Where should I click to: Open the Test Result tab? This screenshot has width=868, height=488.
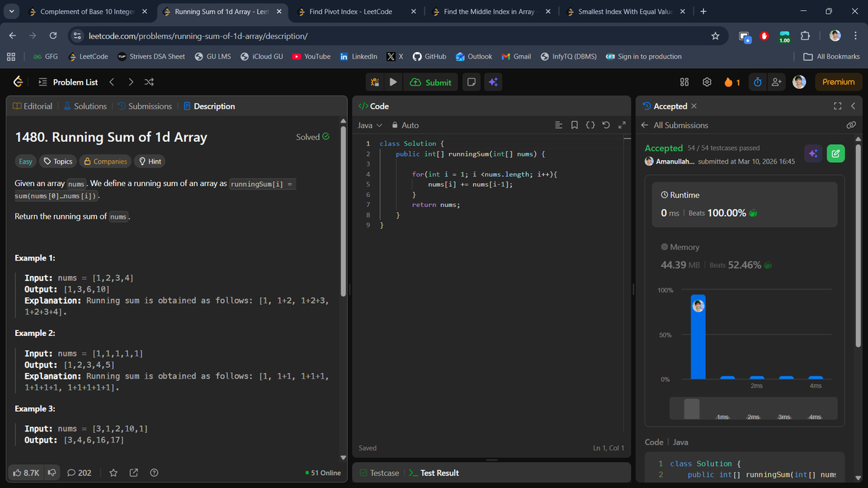click(434, 473)
